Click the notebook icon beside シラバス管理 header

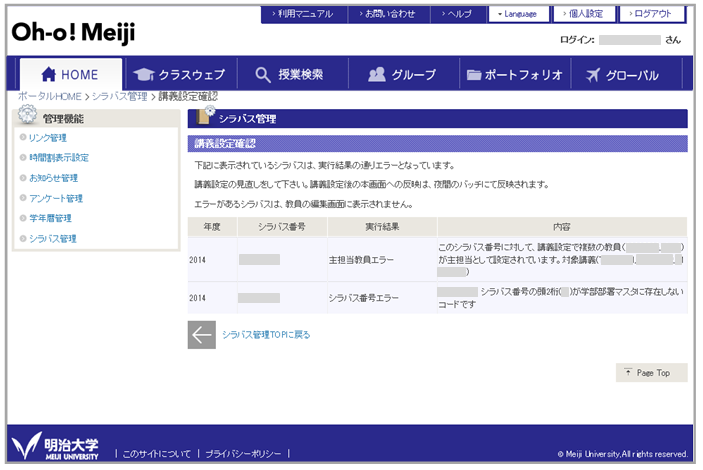[205, 116]
